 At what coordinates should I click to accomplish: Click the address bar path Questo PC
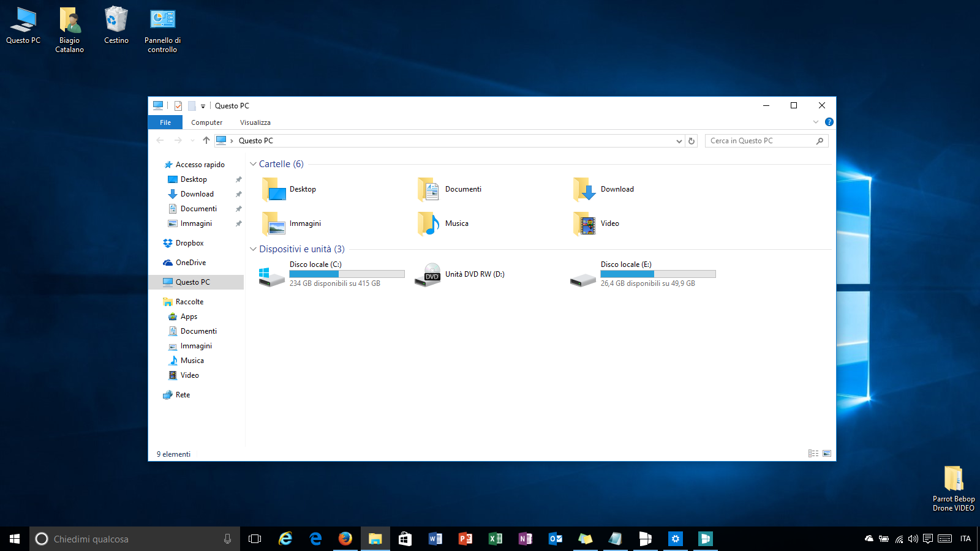tap(256, 141)
